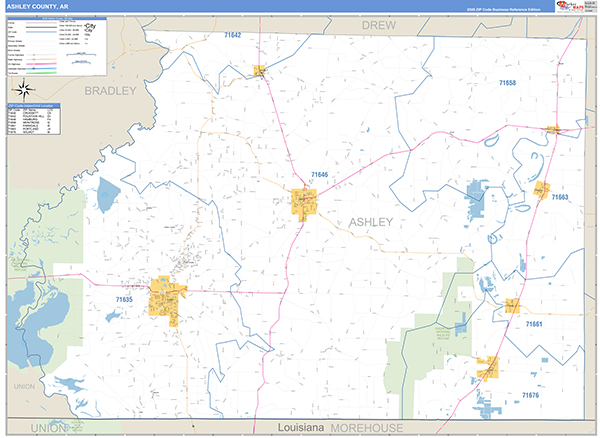Screen dimensions: 600x438
Task: Click the large 'UNION' label at the bottom
Action: click(48, 428)
